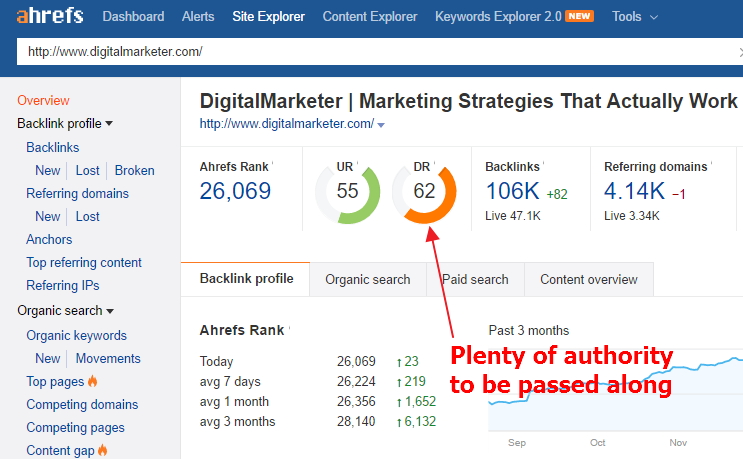Open Content gap link

point(60,450)
